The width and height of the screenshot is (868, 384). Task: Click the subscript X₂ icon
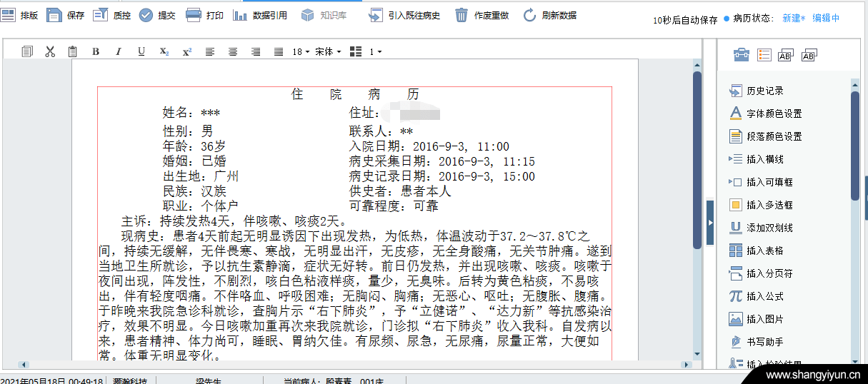(164, 51)
